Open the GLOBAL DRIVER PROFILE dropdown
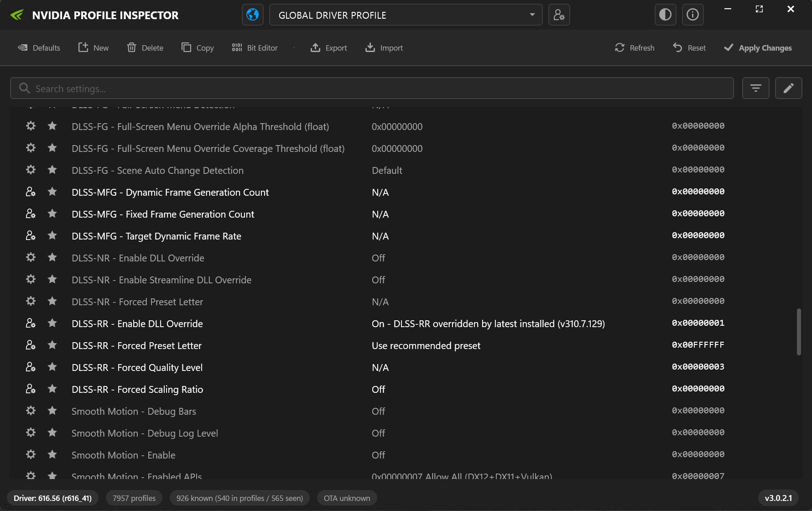Image resolution: width=812 pixels, height=511 pixels. [x=406, y=15]
